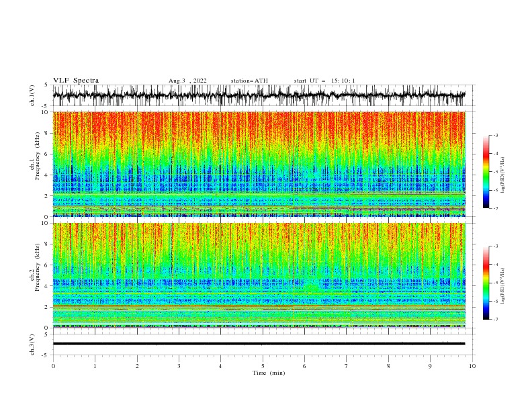Click the "ch.1(V)" axis label

[32, 95]
